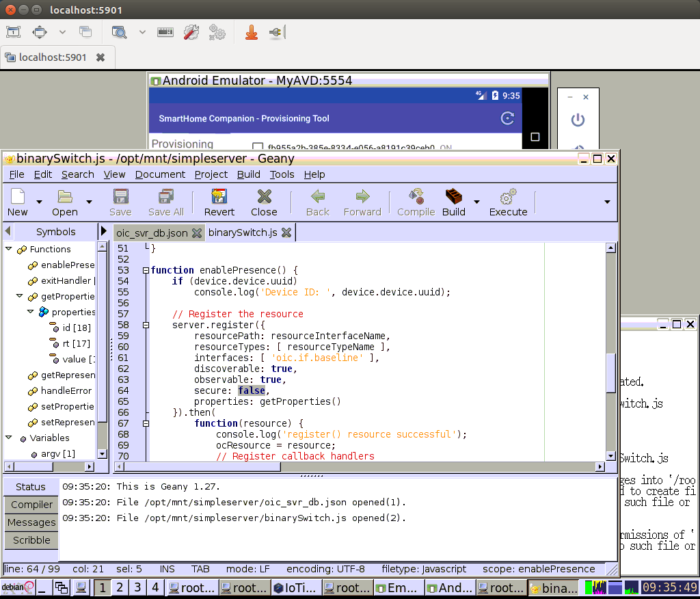The height and width of the screenshot is (599, 700).
Task: Click the Open folder icon in toolbar
Action: [65, 197]
